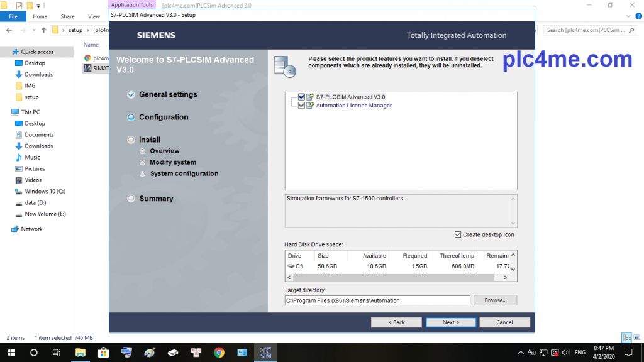
Task: Go back with the Back button
Action: coord(396,322)
